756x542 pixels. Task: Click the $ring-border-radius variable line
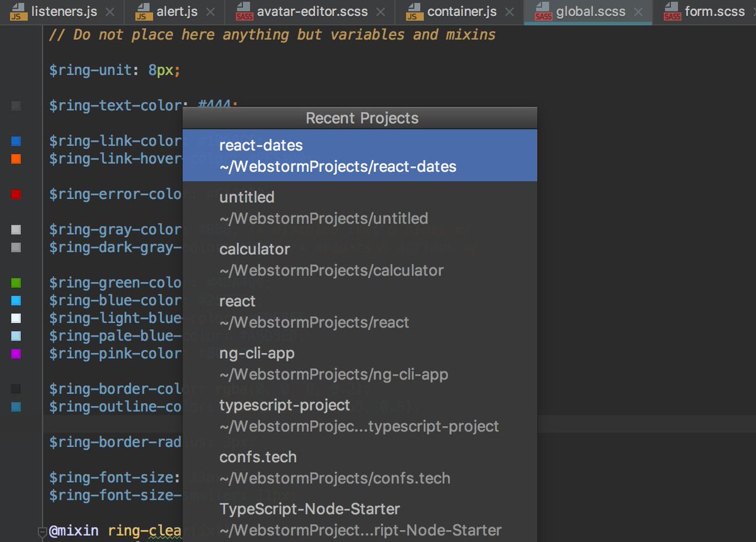pyautogui.click(x=116, y=442)
